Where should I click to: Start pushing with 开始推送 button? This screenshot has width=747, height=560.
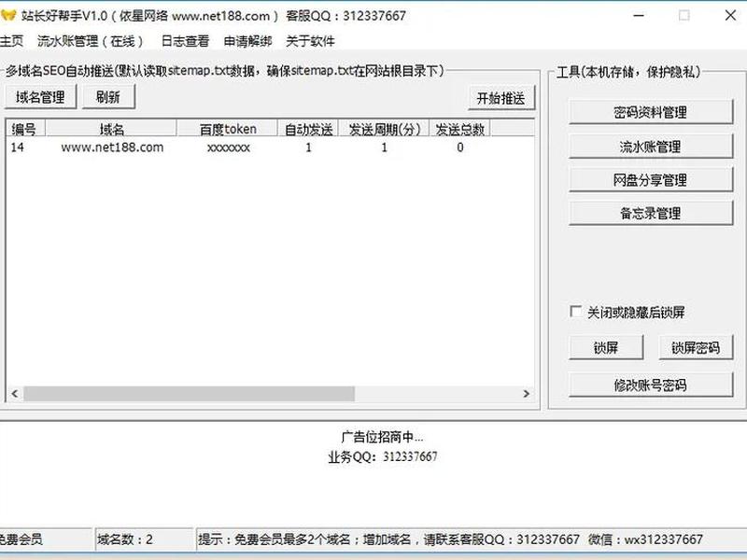[x=501, y=98]
